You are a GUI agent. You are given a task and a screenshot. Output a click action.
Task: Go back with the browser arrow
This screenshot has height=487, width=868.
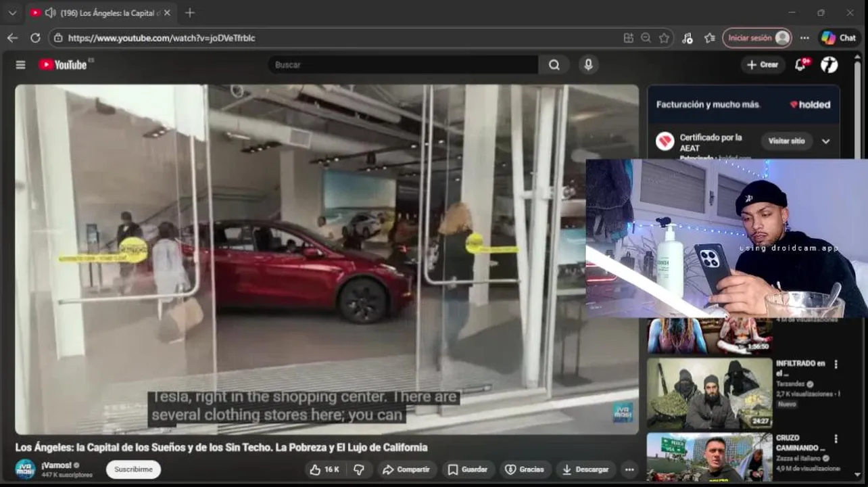(x=12, y=38)
